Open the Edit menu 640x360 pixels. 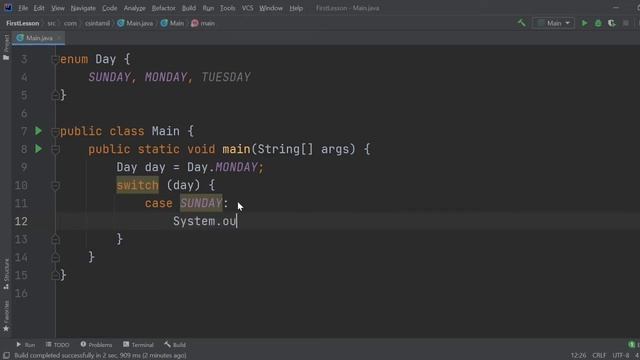39,8
